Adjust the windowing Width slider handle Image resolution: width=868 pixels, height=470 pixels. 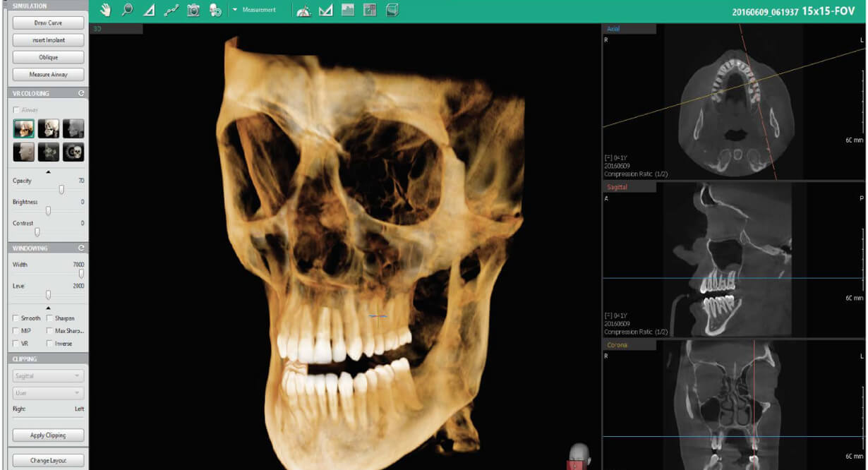[81, 273]
